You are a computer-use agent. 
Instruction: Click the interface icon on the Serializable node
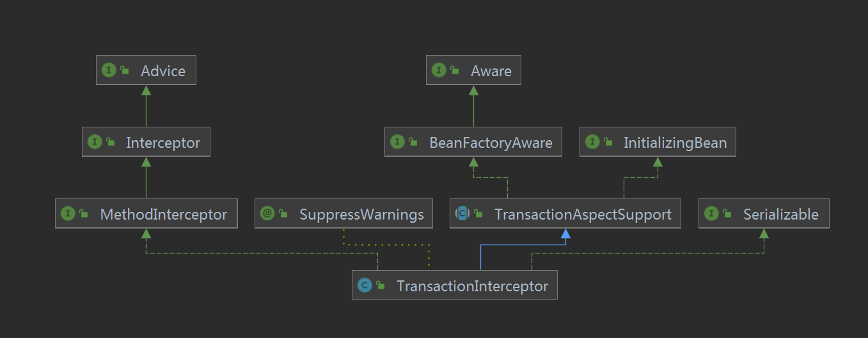(x=711, y=214)
